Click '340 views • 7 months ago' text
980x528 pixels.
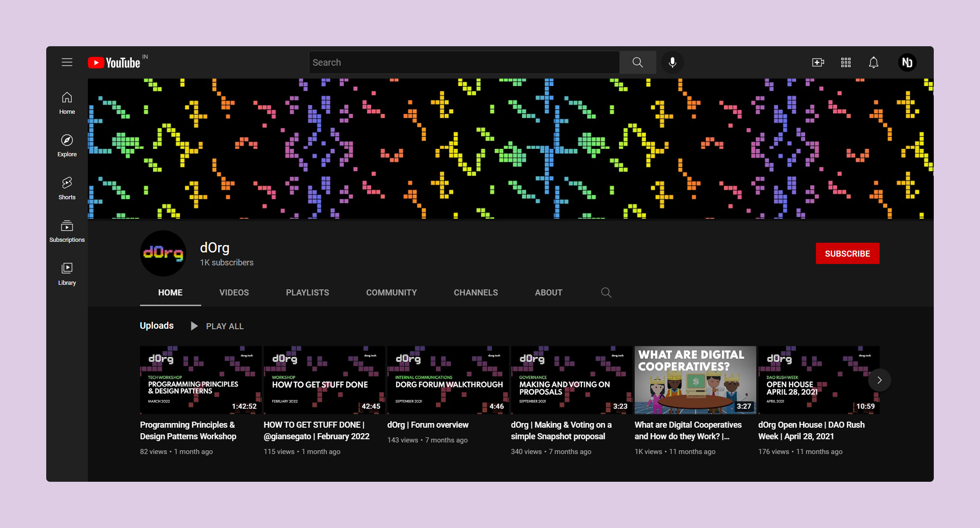pyautogui.click(x=551, y=452)
